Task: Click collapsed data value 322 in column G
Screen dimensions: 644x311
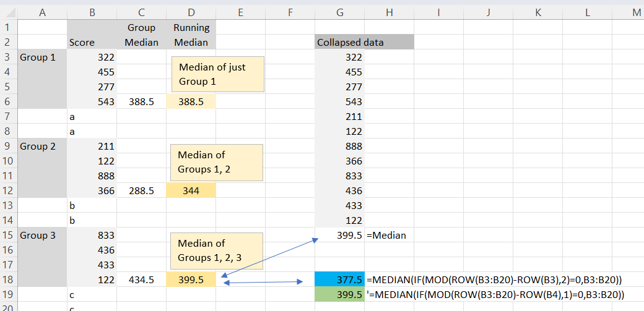Action: click(x=340, y=57)
